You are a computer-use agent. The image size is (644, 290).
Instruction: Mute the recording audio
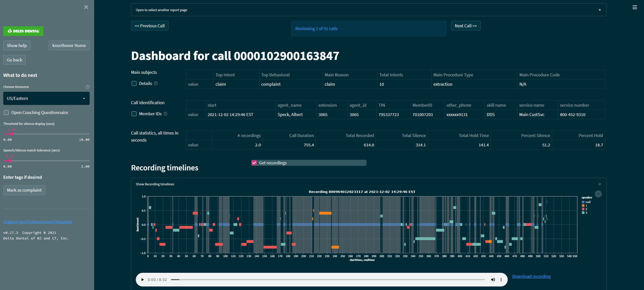click(x=493, y=279)
